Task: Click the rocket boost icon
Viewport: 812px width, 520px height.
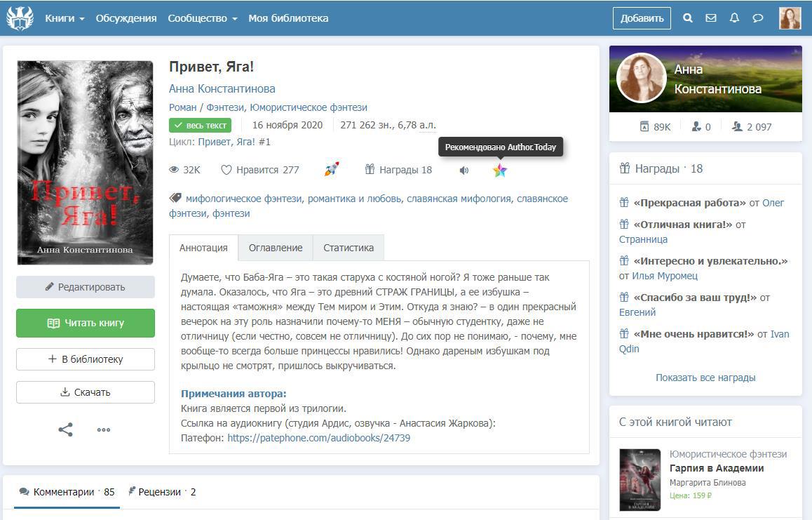Action: pyautogui.click(x=332, y=170)
